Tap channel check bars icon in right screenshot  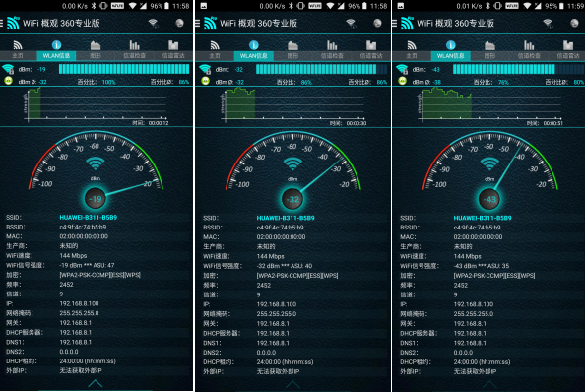pos(529,45)
